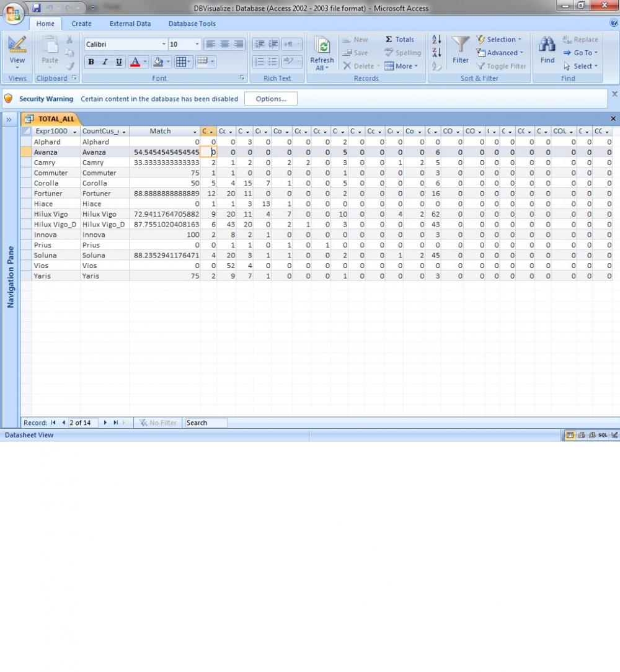Image resolution: width=620 pixels, height=672 pixels.
Task: Toggle Underline formatting
Action: click(119, 61)
